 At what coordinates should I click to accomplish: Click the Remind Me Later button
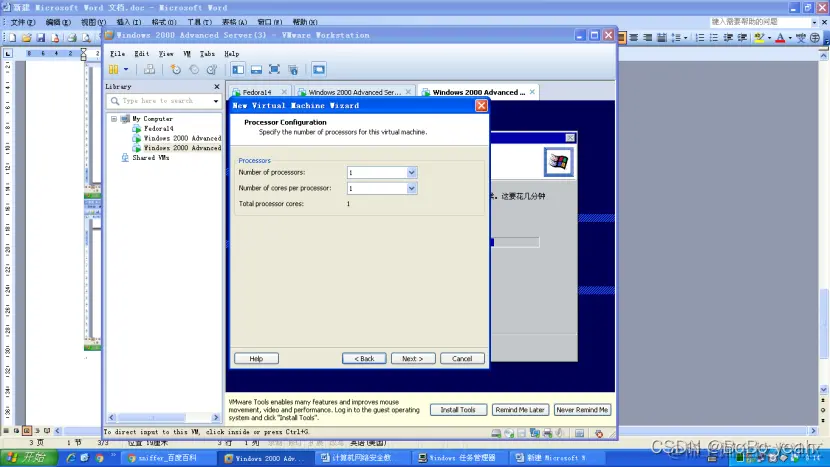[x=520, y=410]
